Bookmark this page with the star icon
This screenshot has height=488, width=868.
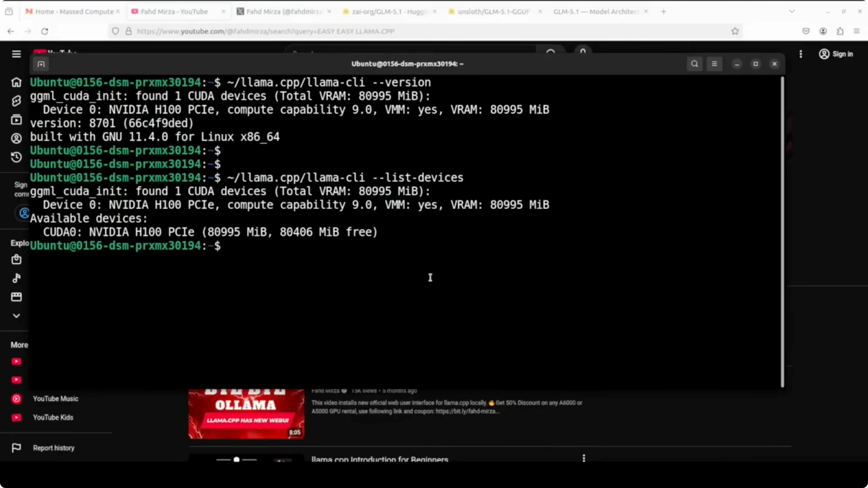(x=735, y=31)
